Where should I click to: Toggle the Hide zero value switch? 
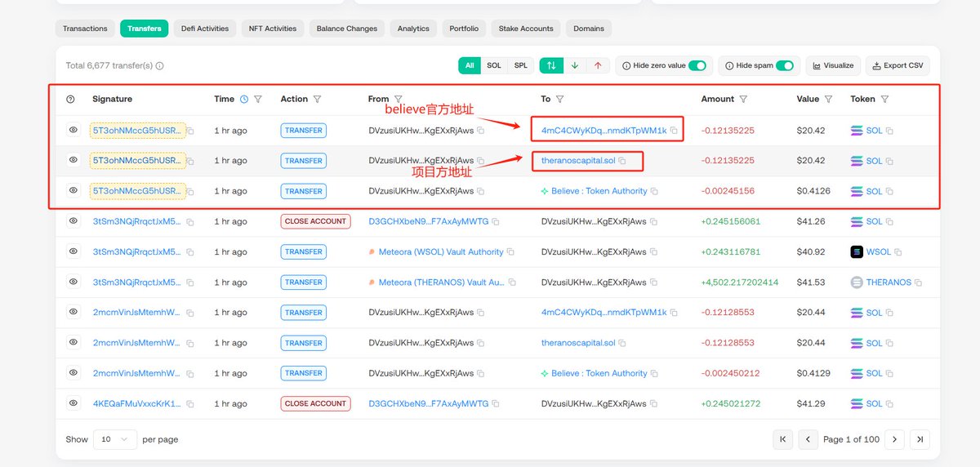click(x=697, y=65)
